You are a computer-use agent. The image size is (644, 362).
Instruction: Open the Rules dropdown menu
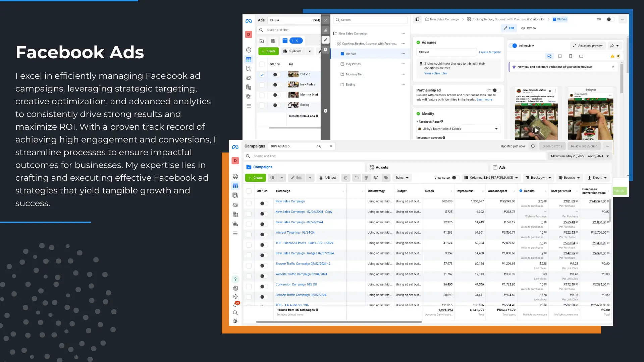pos(401,177)
